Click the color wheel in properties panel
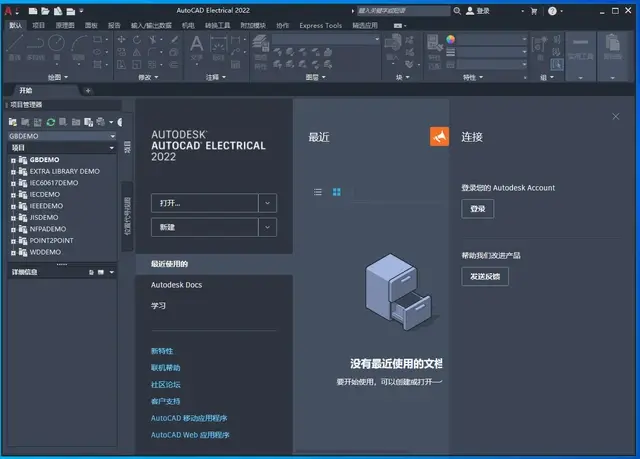Image resolution: width=640 pixels, height=459 pixels. pyautogui.click(x=450, y=40)
